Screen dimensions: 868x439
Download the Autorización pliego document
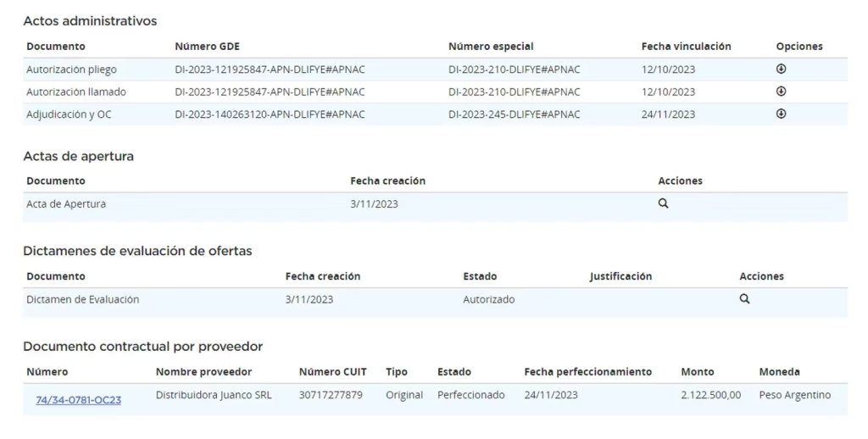(x=781, y=69)
